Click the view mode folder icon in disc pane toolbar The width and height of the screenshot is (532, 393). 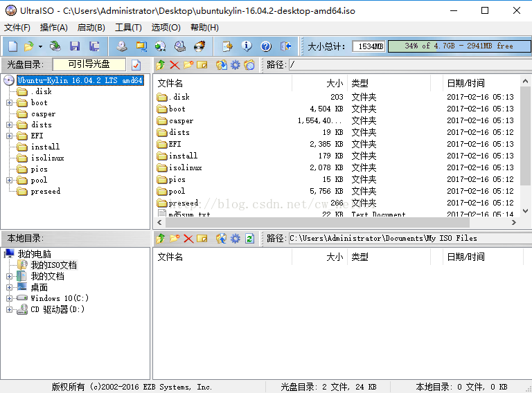click(x=249, y=65)
